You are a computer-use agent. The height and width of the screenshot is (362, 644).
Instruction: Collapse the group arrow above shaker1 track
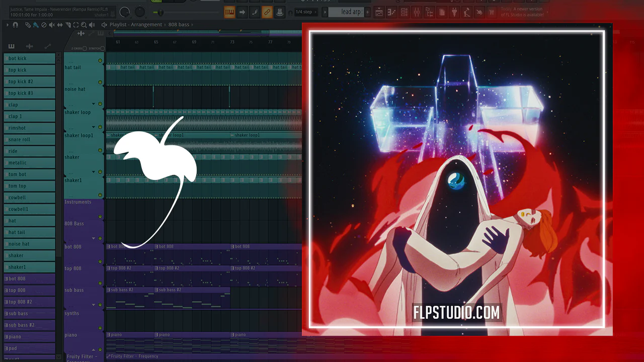[94, 172]
